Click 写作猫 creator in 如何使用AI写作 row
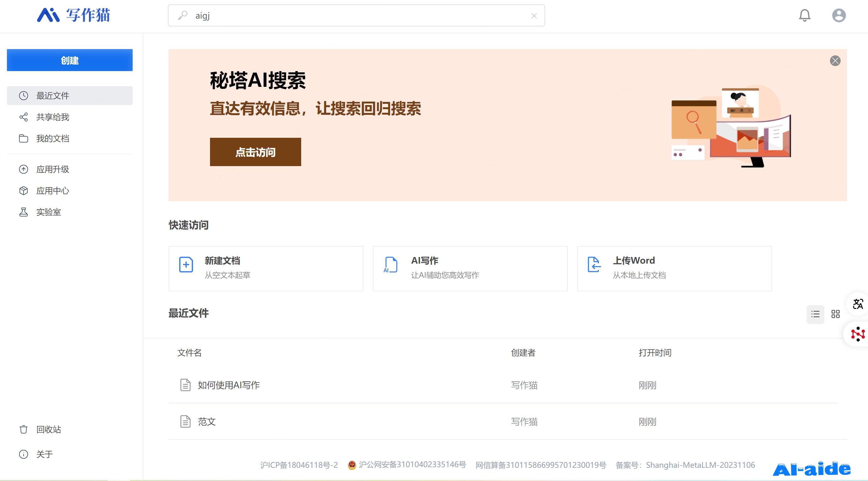 (x=524, y=385)
